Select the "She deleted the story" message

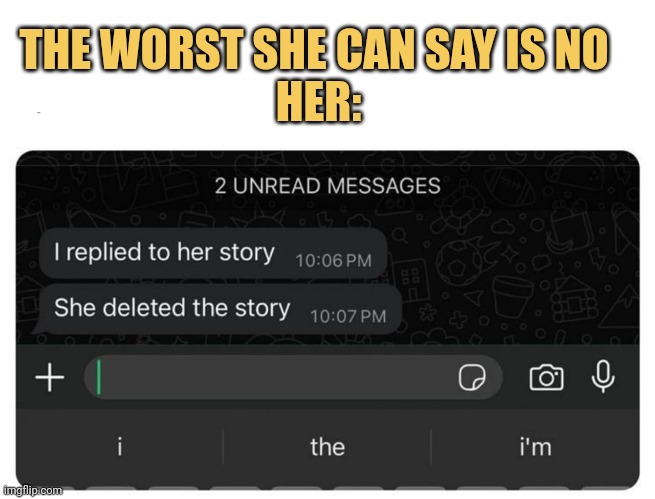[x=218, y=309]
